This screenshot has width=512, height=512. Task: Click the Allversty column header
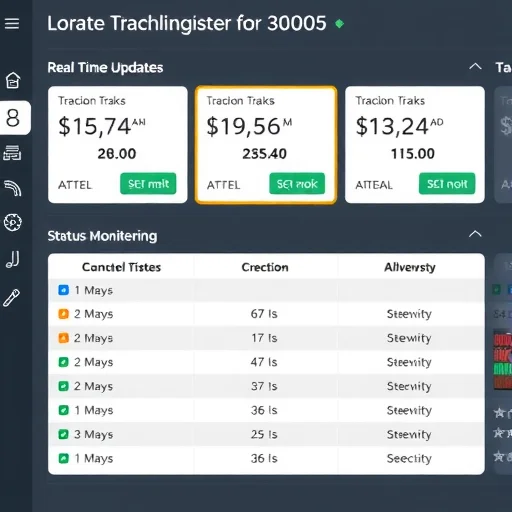(410, 267)
